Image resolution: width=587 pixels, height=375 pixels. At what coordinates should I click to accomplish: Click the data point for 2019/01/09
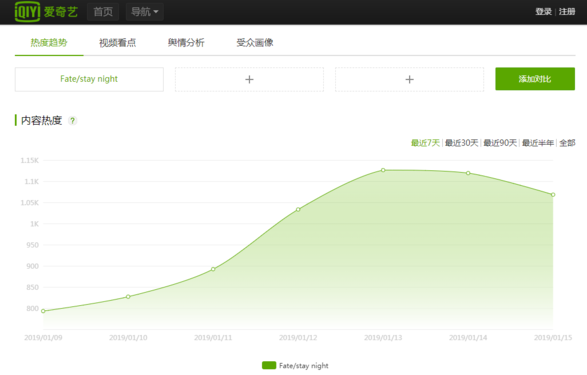43,311
